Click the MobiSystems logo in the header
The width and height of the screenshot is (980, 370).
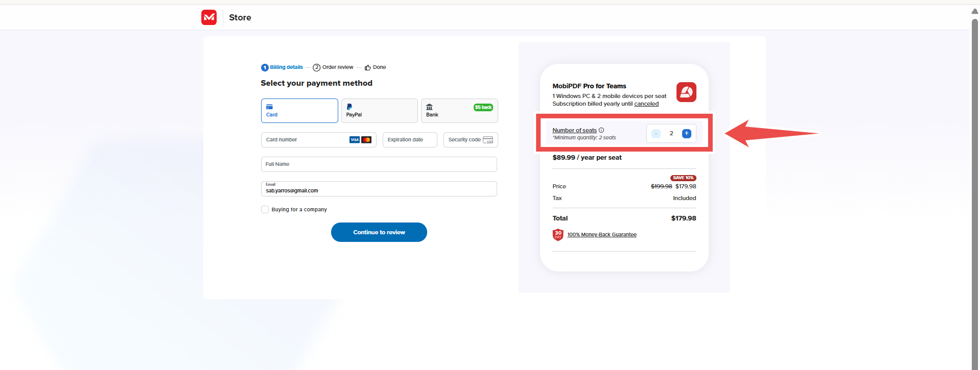coord(209,17)
